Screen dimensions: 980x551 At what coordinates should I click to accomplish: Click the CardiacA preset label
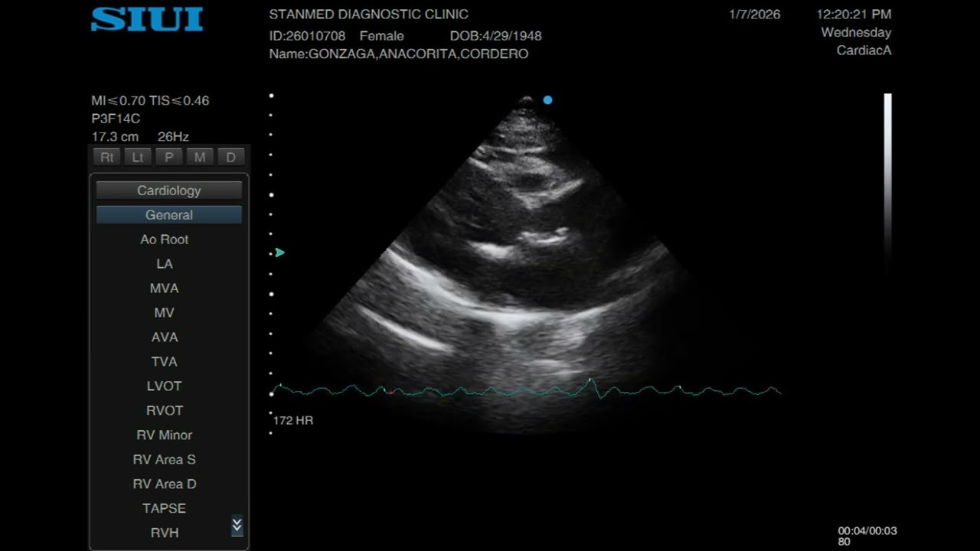864,51
